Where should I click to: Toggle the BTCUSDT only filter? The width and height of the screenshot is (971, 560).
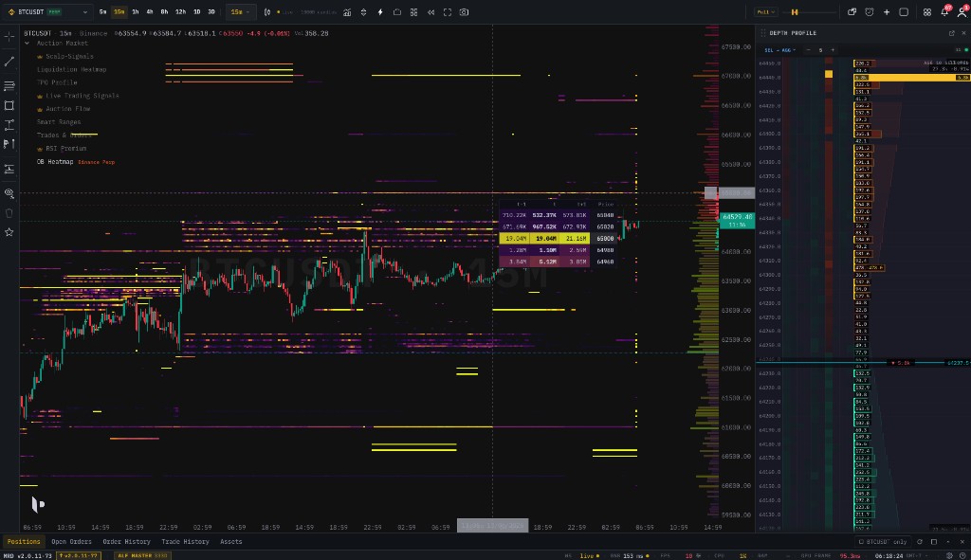tap(883, 542)
